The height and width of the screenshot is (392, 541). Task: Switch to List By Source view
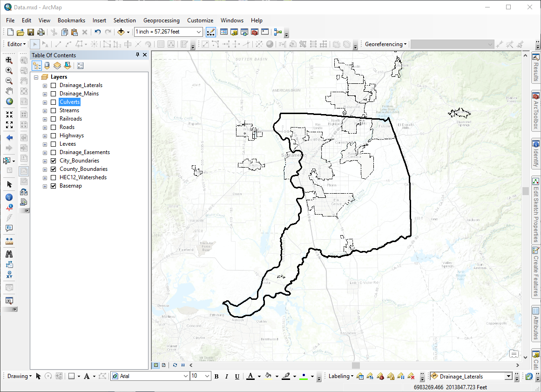[47, 66]
